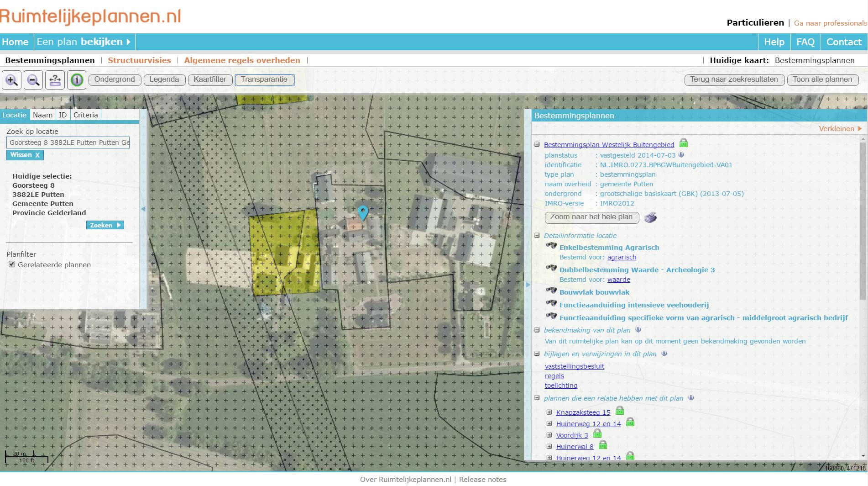Image resolution: width=868 pixels, height=486 pixels.
Task: Click the location search input field
Action: (x=68, y=142)
